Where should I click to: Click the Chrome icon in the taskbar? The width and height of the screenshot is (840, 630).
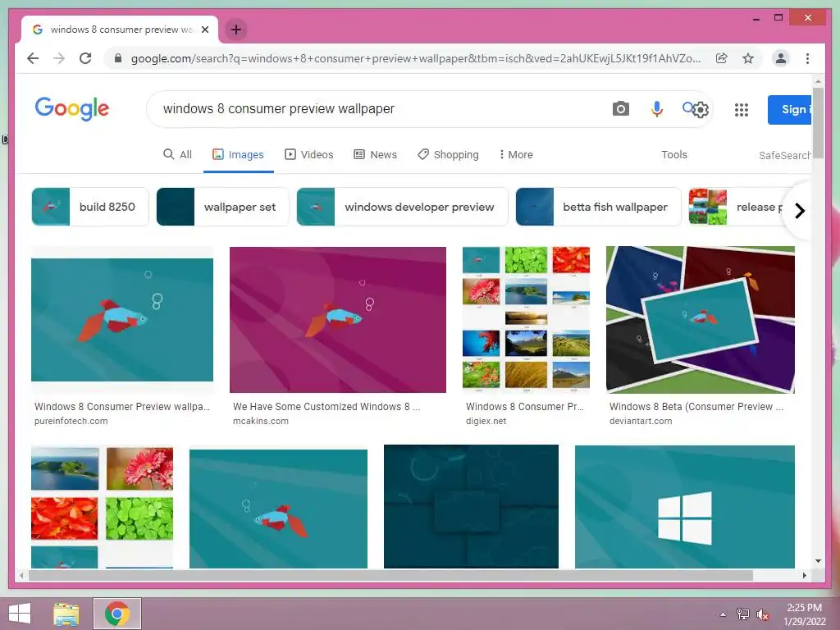click(x=117, y=614)
